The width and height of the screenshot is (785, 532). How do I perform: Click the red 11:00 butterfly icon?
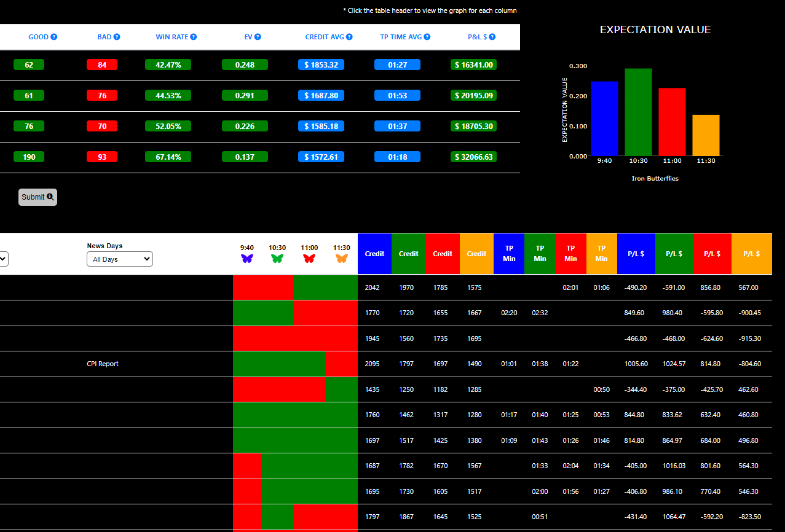(309, 259)
